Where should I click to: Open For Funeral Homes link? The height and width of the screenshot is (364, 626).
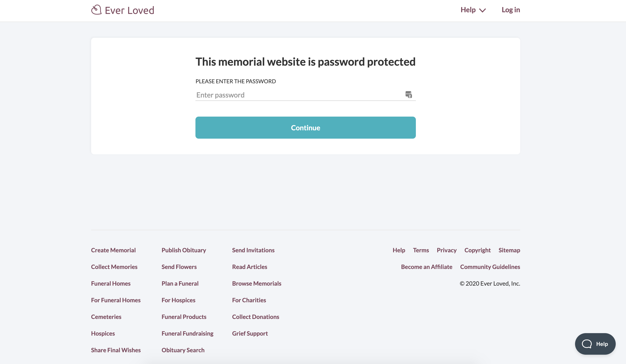coord(116,300)
